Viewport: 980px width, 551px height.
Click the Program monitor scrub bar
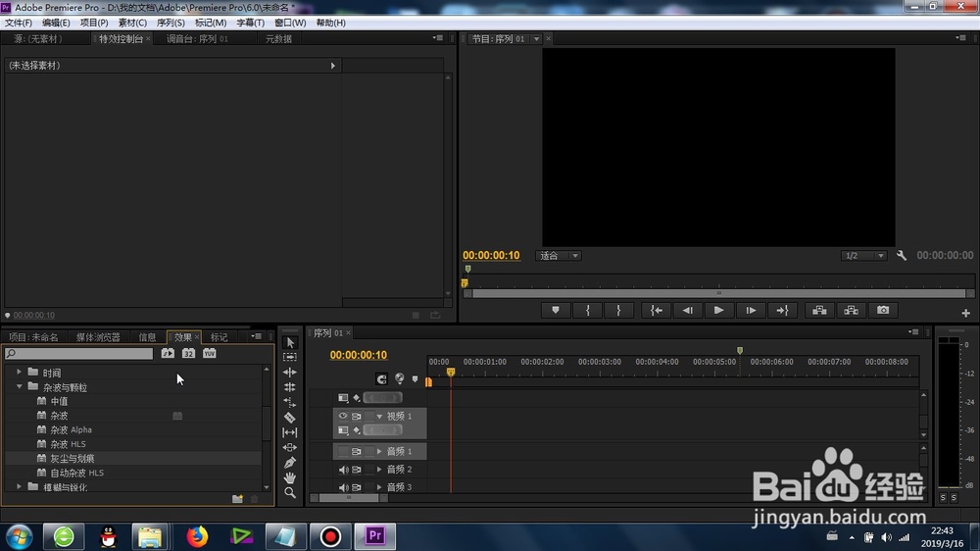[718, 293]
